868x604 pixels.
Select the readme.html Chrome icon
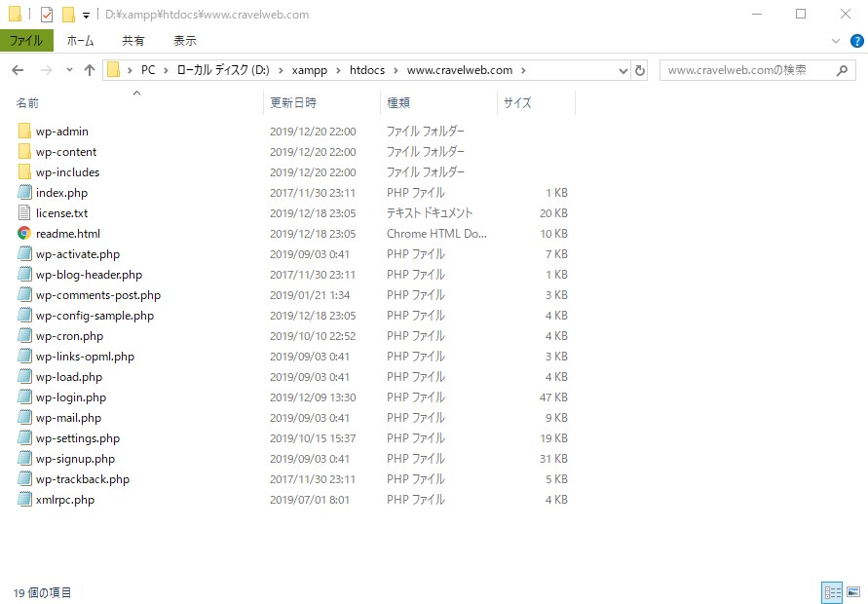coord(24,234)
